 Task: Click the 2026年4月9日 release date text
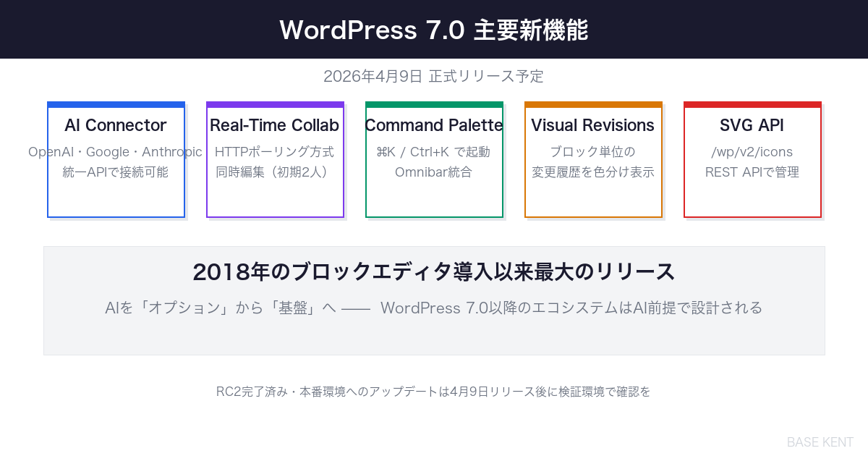point(434,76)
